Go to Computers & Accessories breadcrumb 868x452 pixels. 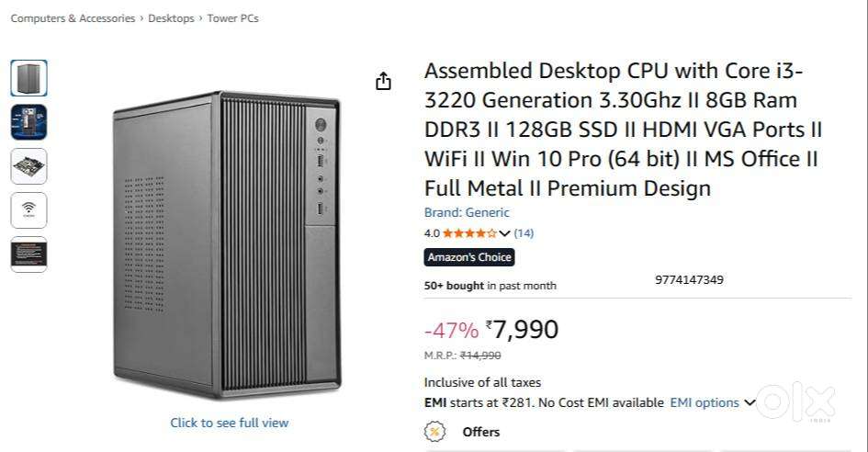73,18
